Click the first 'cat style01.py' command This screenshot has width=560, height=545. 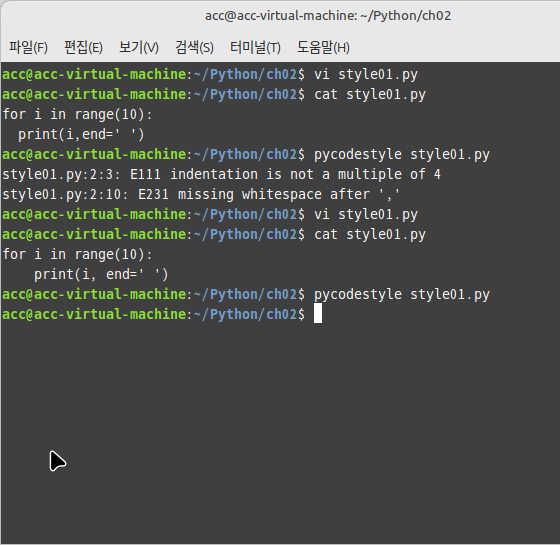(370, 94)
